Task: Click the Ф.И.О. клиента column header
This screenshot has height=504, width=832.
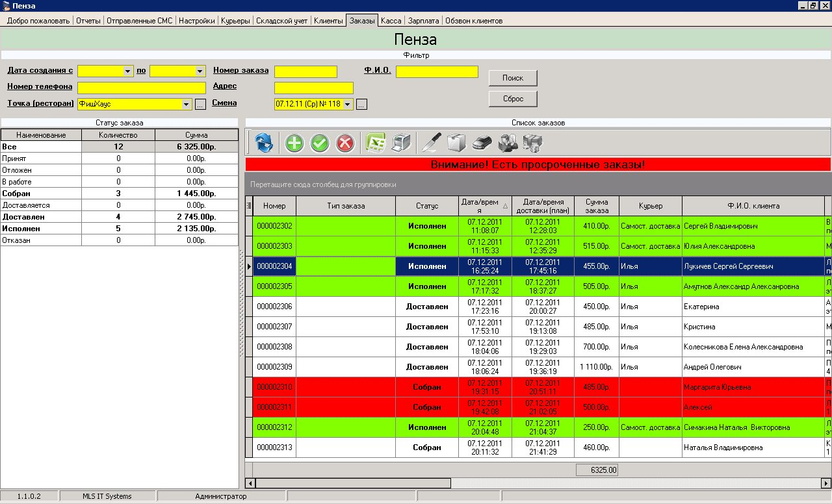Action: click(x=753, y=206)
